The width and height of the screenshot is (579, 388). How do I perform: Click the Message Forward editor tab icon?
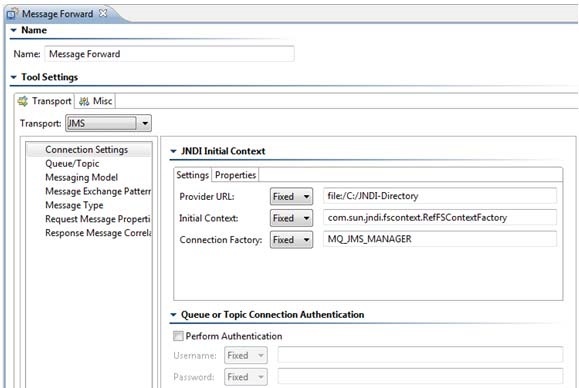coord(12,14)
